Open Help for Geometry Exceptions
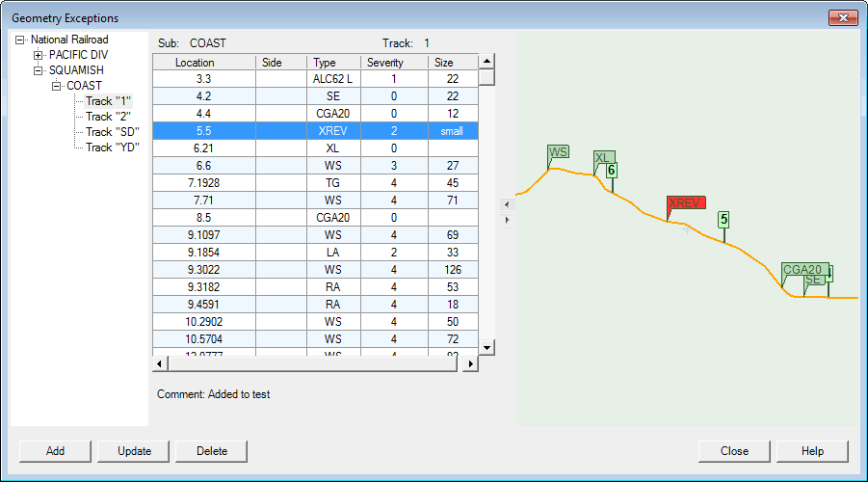Viewport: 868px width, 482px height. point(812,451)
